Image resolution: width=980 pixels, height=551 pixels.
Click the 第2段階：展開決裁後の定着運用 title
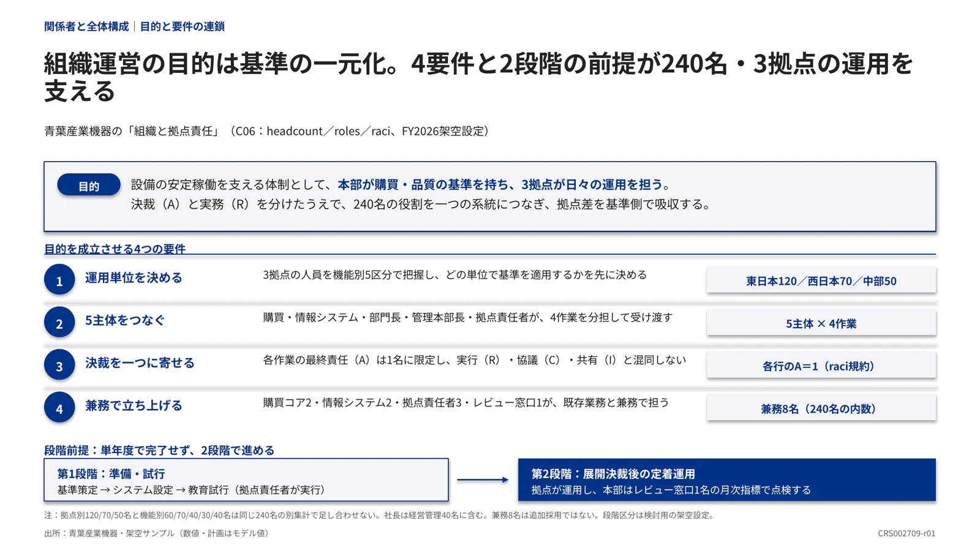(x=613, y=474)
